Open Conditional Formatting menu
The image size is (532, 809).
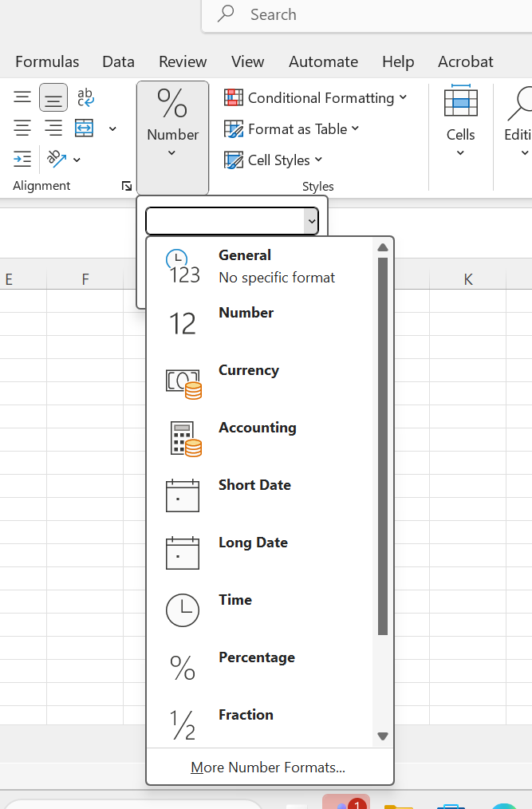pos(315,97)
